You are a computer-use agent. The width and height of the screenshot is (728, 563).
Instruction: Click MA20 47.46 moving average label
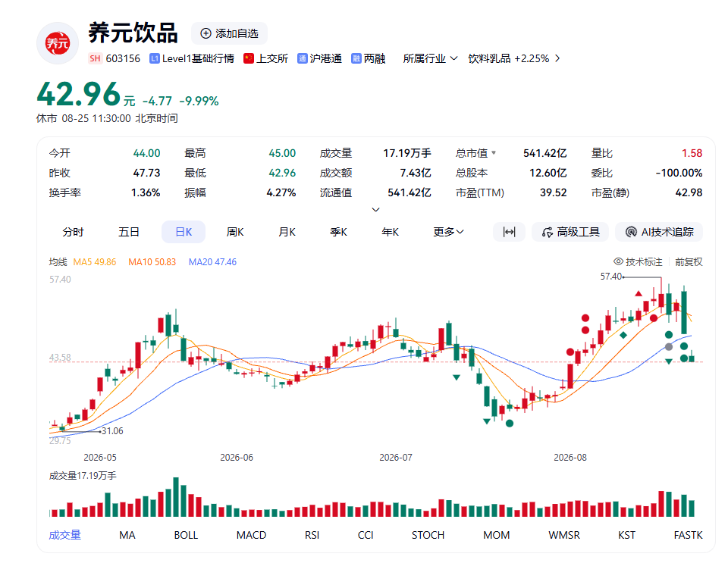click(x=212, y=262)
